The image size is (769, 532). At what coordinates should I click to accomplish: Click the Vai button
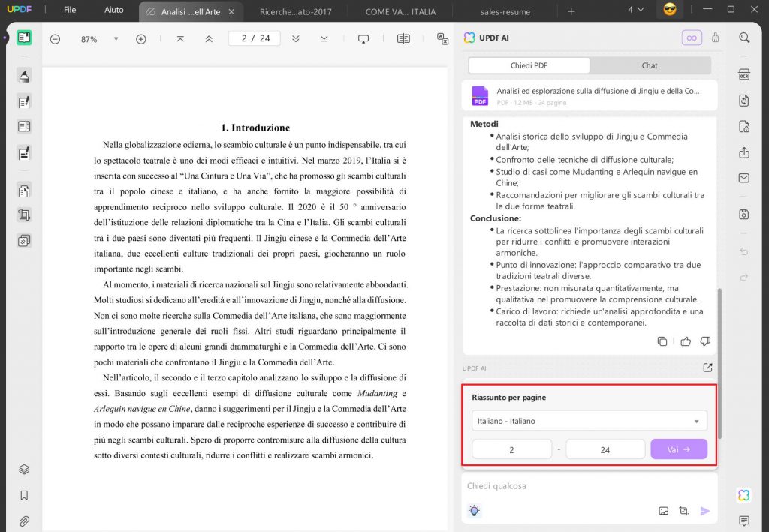click(x=679, y=449)
